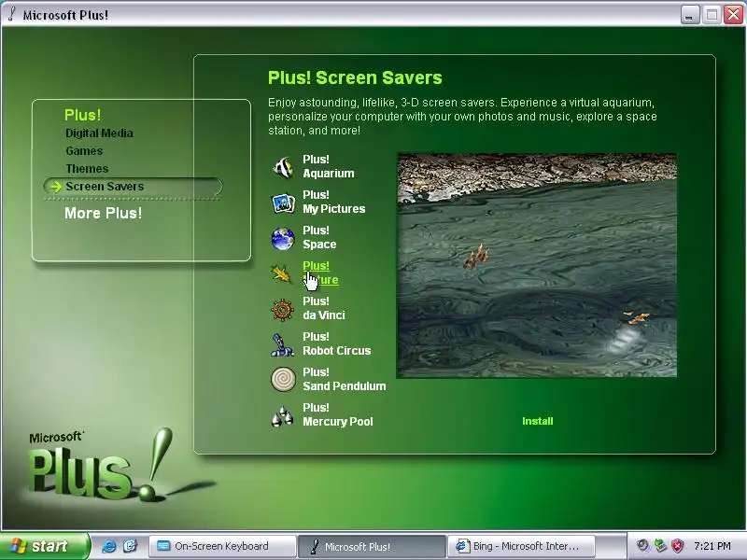Open the Plus! Aquarium link
This screenshot has height=560, width=747.
[329, 167]
